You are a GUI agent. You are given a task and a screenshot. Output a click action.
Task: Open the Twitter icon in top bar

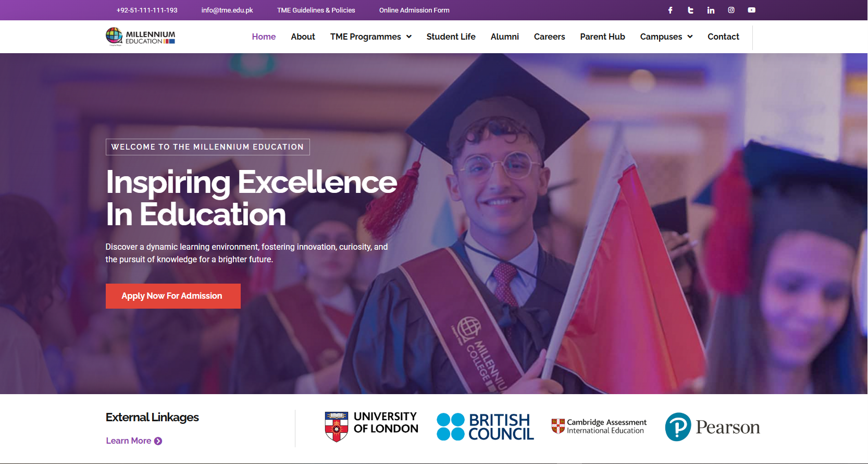coord(690,10)
